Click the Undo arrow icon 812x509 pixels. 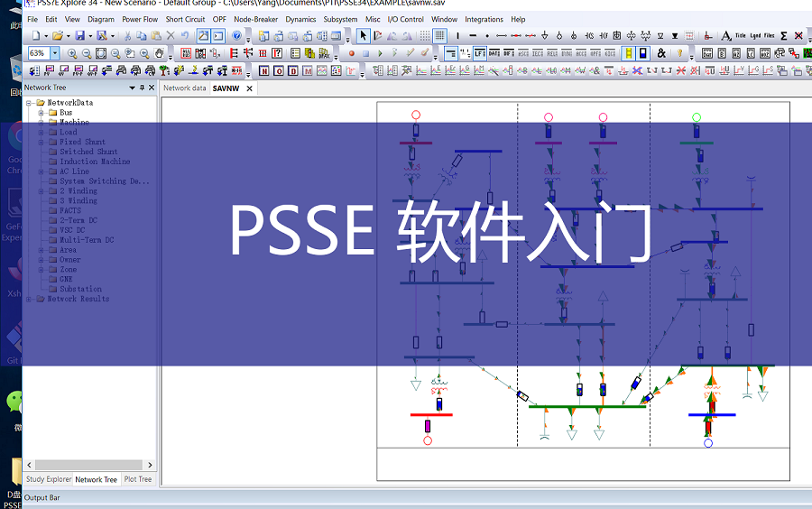(185, 35)
